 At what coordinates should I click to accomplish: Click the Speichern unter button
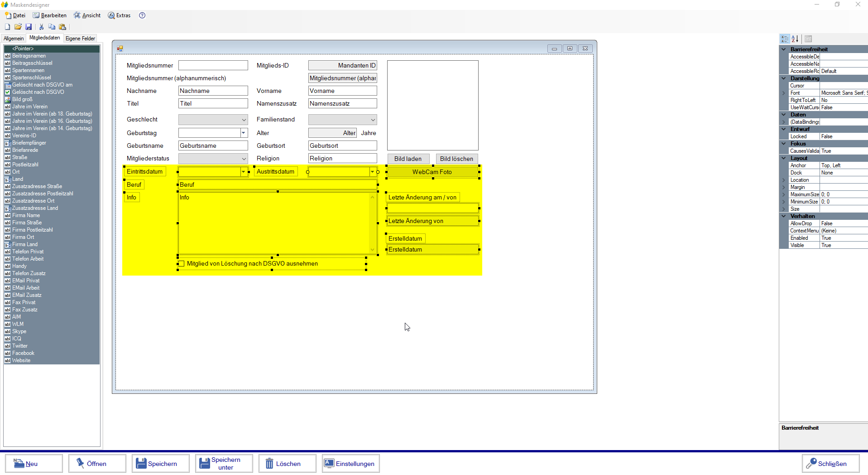(224, 464)
